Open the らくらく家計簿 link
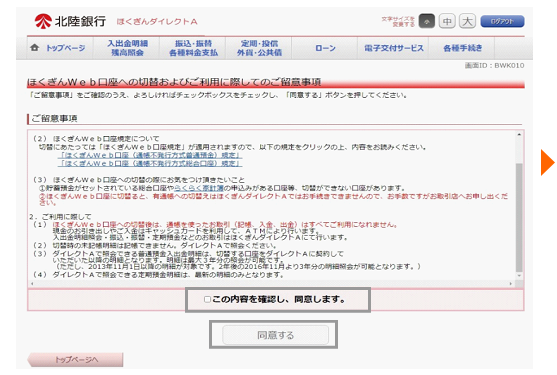The width and height of the screenshot is (557, 375). click(x=199, y=188)
